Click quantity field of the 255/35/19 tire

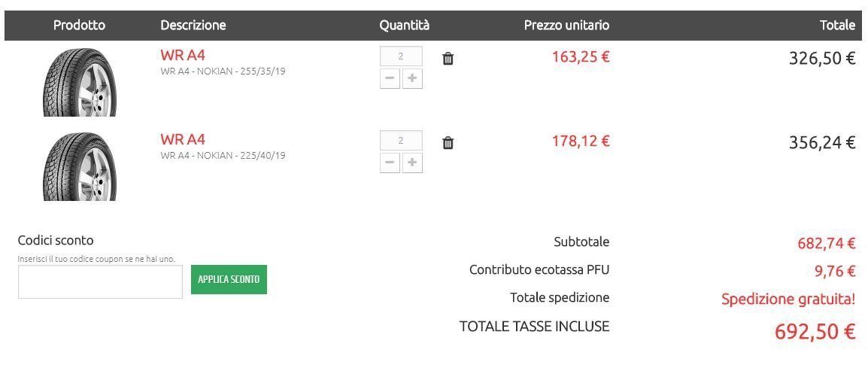401,56
